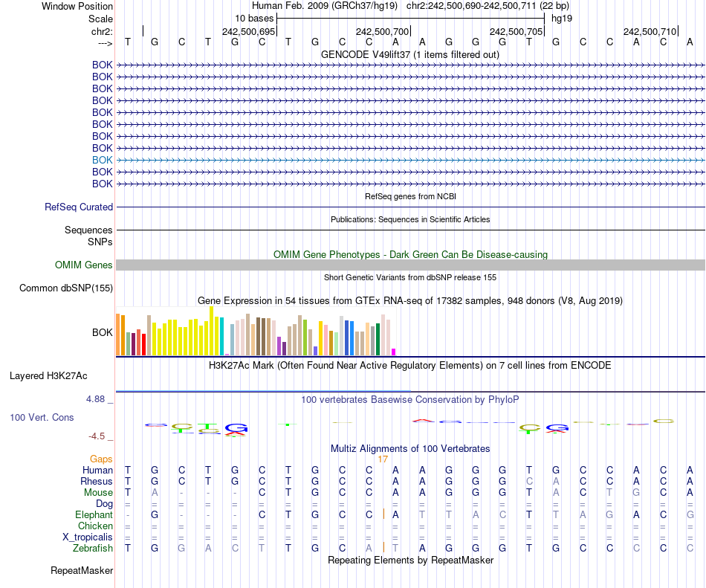Click the orange Gaps label
The height and width of the screenshot is (588, 706).
[101, 459]
